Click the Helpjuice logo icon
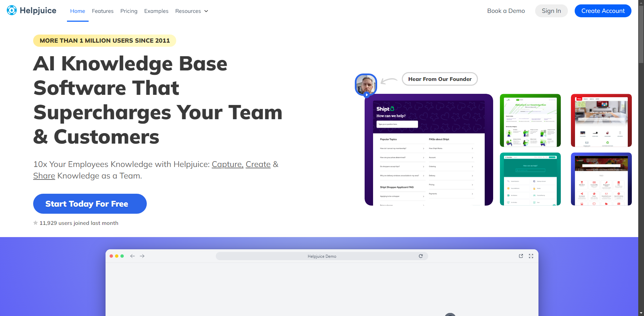The image size is (644, 316). pos(12,10)
